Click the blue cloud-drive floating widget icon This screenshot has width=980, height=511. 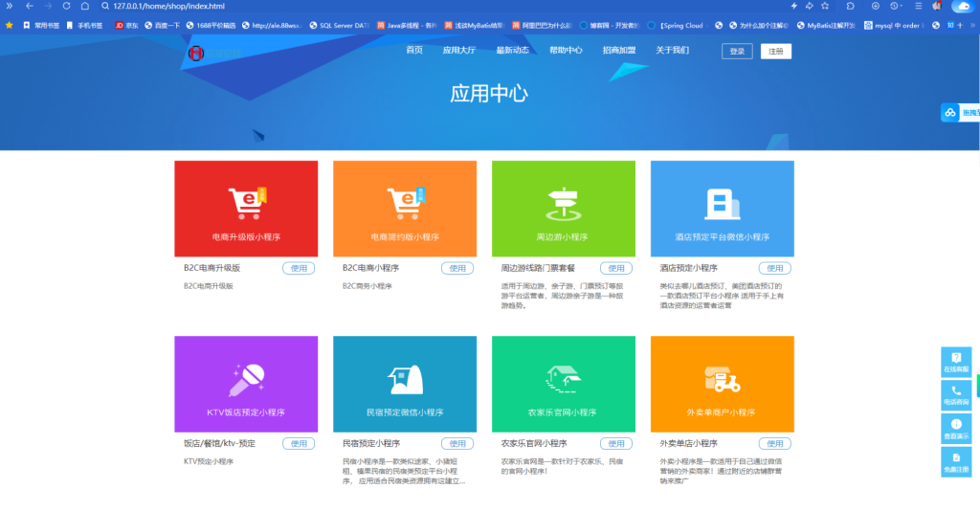(950, 113)
